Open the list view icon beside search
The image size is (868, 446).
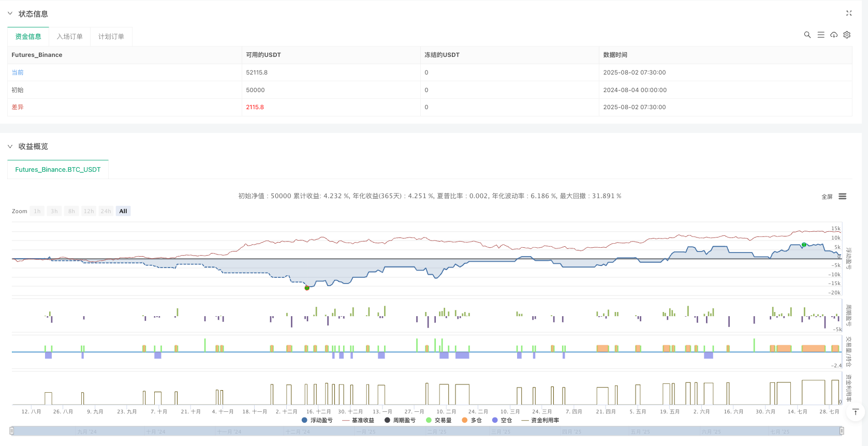click(821, 35)
